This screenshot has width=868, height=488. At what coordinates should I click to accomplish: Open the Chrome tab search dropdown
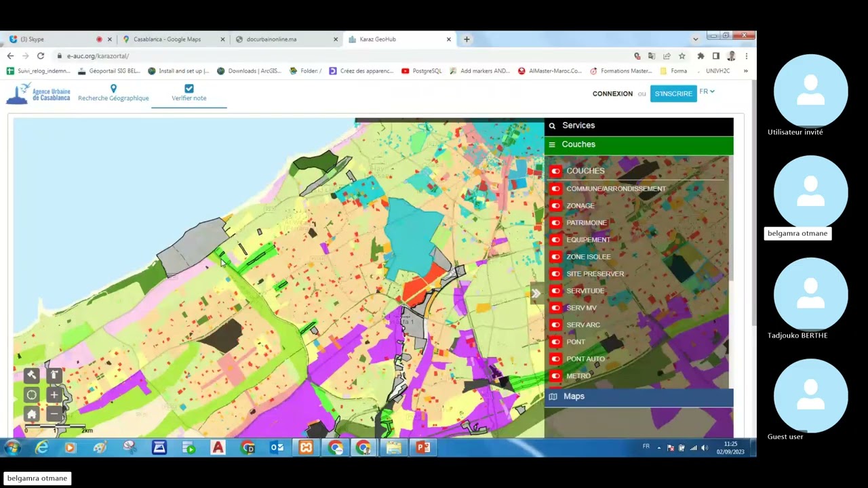click(695, 39)
